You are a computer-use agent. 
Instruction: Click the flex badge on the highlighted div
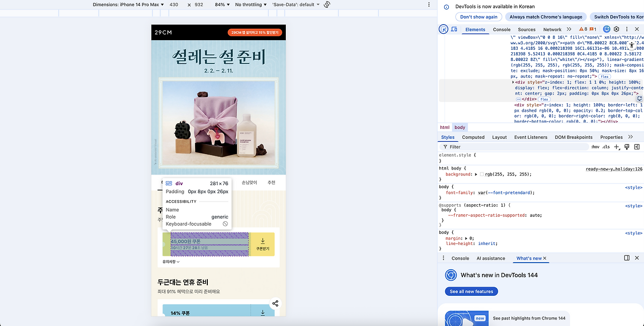pyautogui.click(x=544, y=99)
